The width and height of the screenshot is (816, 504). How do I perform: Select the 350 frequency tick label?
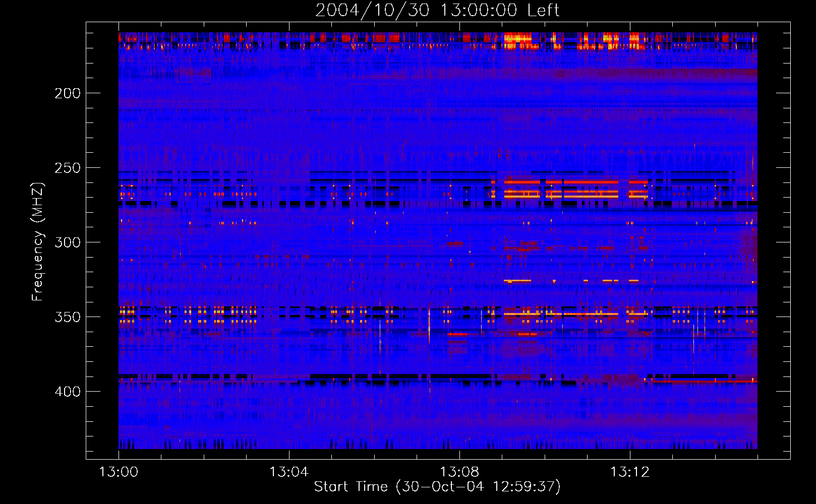68,317
